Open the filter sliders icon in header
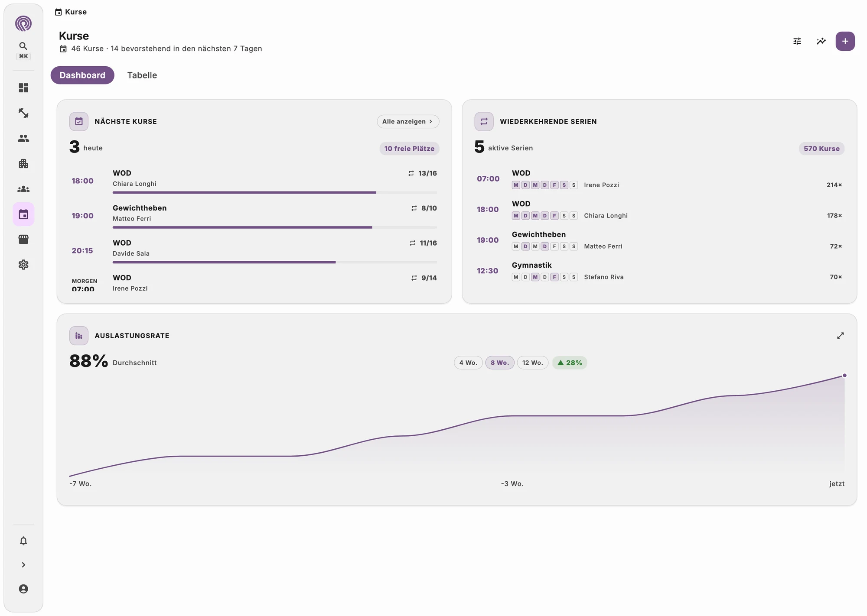 (x=797, y=41)
